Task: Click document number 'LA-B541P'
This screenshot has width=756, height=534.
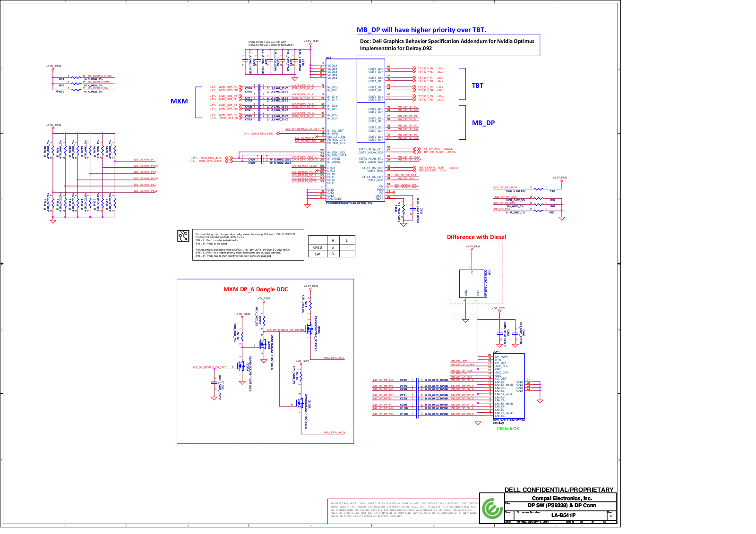Action: [563, 515]
